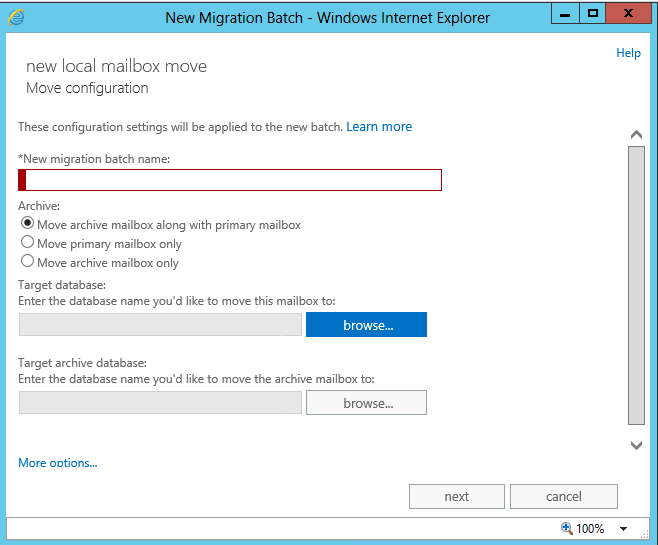Click the Target database text field
658x545 pixels.
(160, 325)
